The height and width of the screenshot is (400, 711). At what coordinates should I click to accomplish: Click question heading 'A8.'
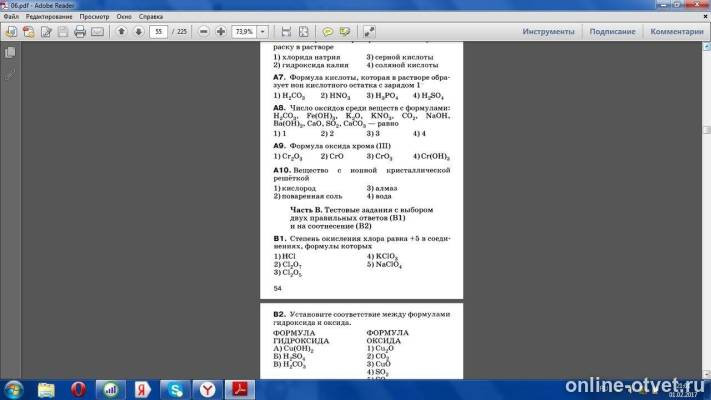[279, 108]
